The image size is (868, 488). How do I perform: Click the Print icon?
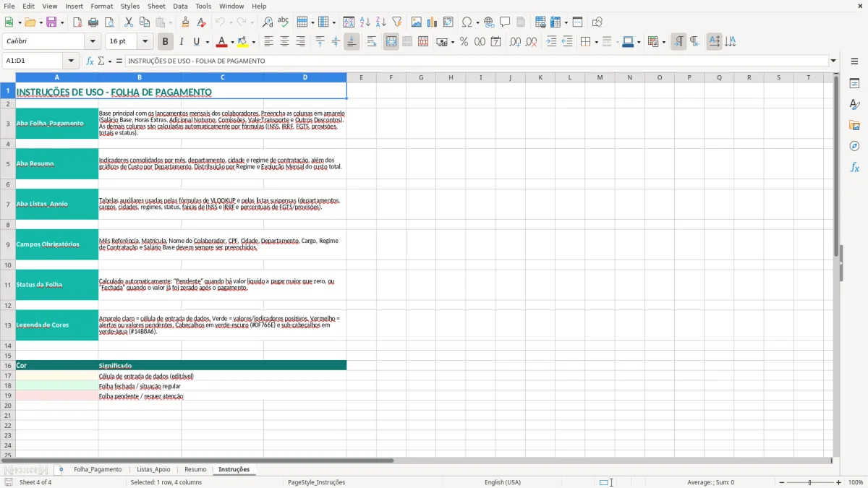coord(93,22)
